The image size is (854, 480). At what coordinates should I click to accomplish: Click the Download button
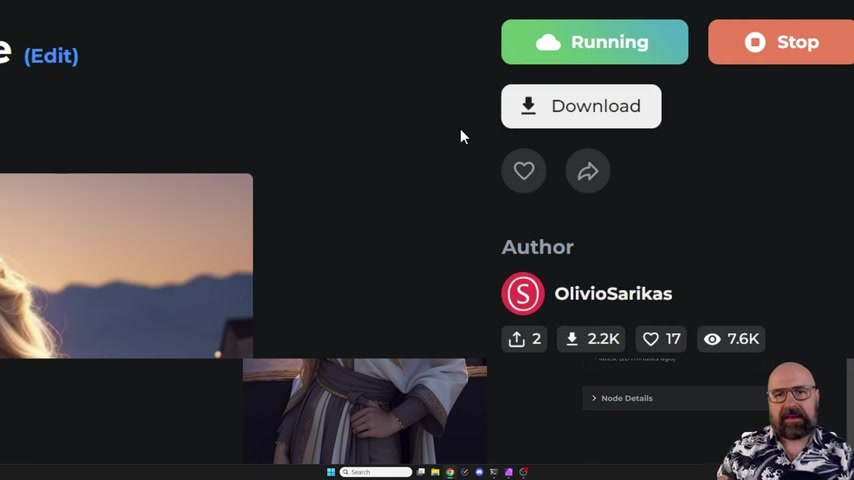click(x=581, y=106)
